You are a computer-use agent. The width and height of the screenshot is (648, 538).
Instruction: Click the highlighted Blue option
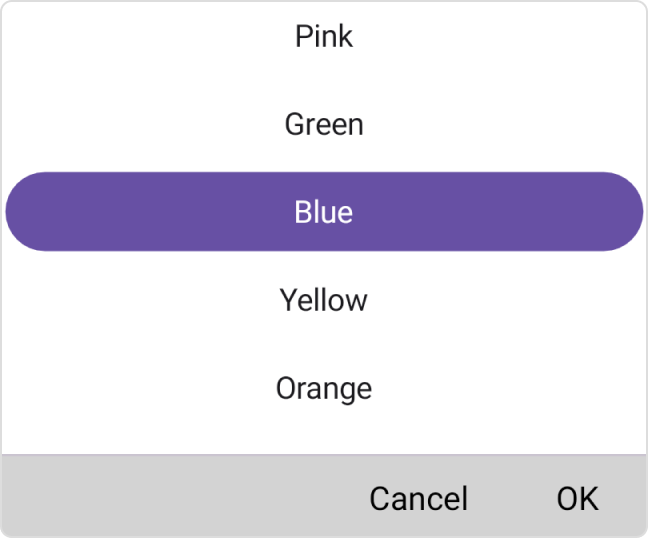click(324, 212)
